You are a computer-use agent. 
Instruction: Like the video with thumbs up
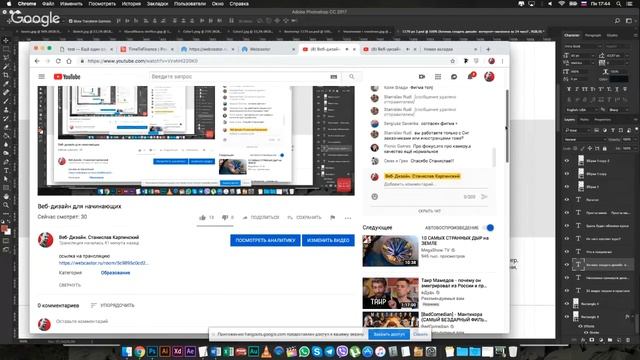click(202, 218)
